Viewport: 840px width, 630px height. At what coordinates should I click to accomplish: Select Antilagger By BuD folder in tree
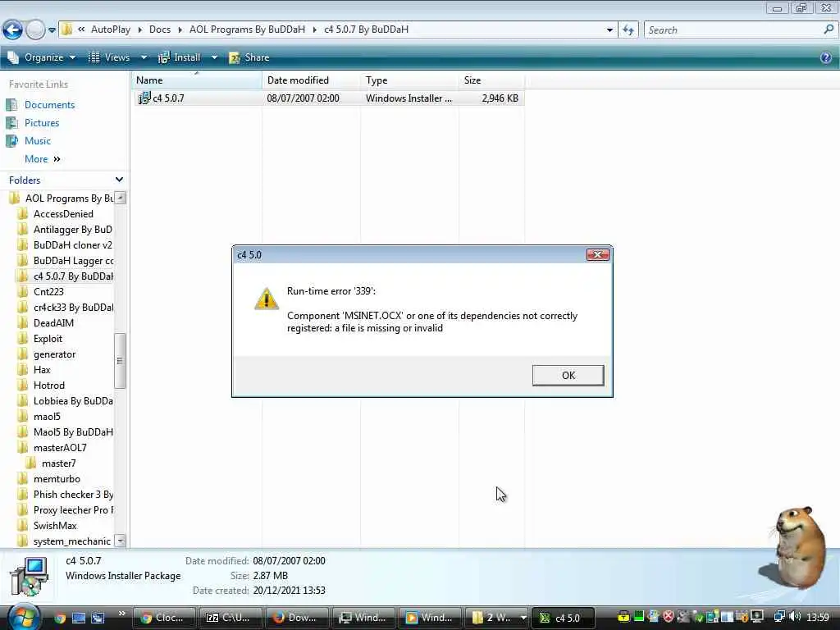(x=72, y=230)
